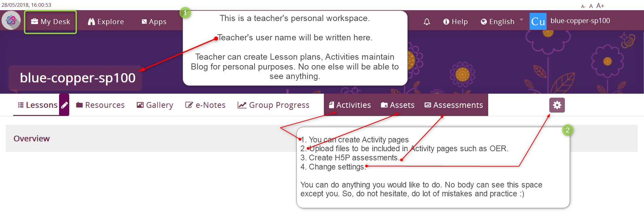Image resolution: width=644 pixels, height=217 pixels.
Task: Switch to the Resources tab
Action: coord(100,105)
